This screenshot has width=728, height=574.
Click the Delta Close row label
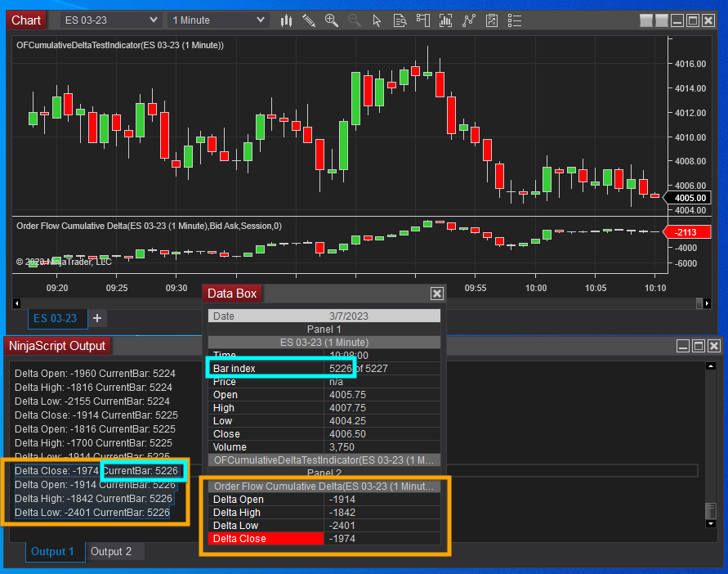[266, 539]
